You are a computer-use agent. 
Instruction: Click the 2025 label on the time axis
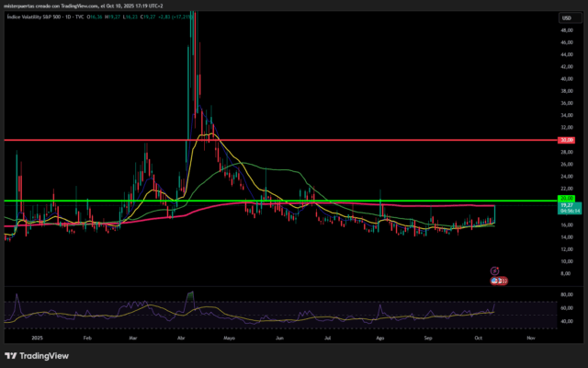37,338
